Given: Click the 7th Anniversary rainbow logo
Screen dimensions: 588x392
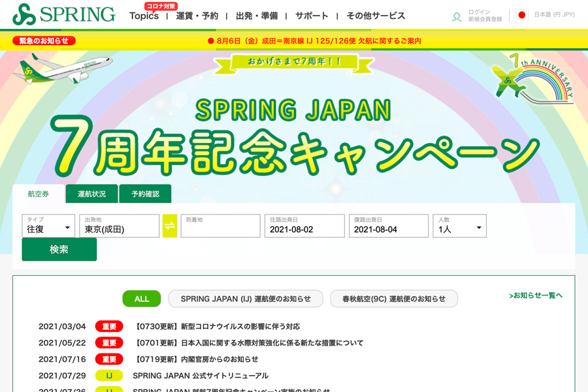Looking at the screenshot, I should click(534, 78).
